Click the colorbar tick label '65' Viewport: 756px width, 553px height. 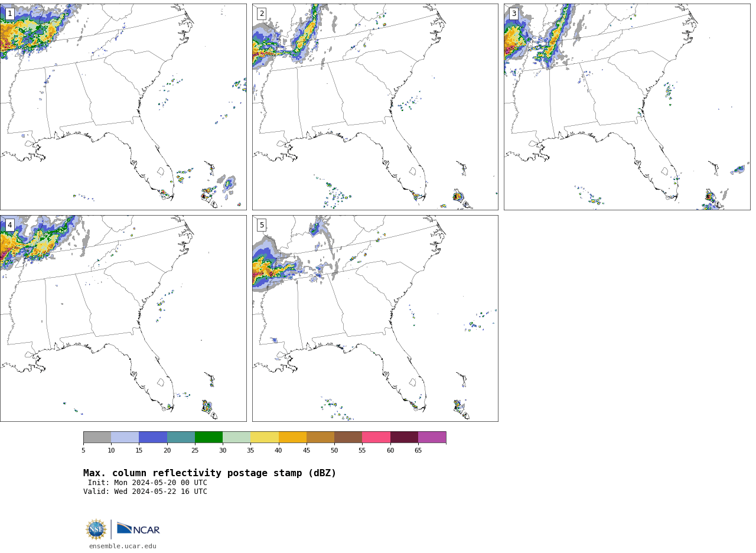[418, 451]
